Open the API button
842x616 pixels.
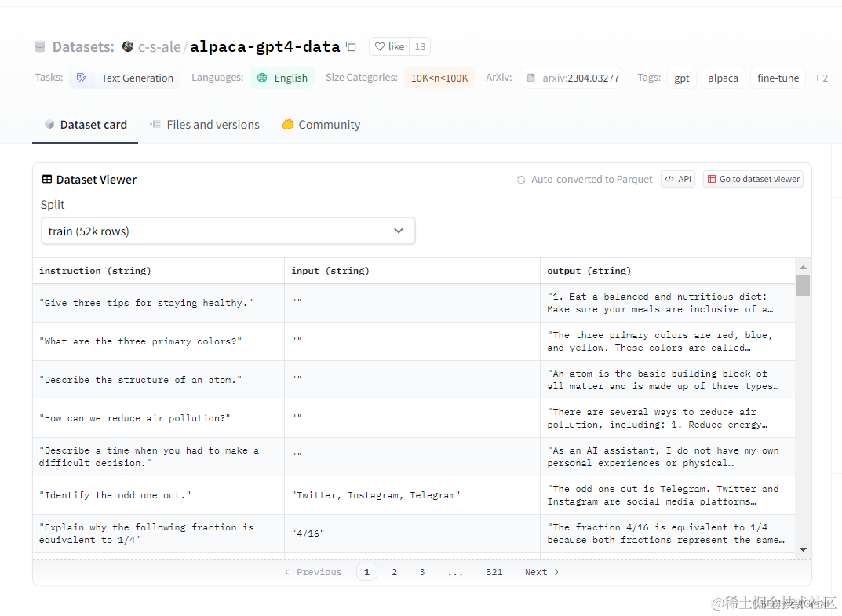tap(678, 179)
